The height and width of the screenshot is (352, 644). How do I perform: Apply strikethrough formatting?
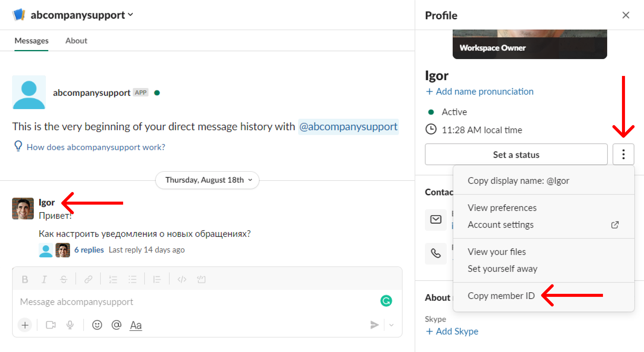click(64, 279)
